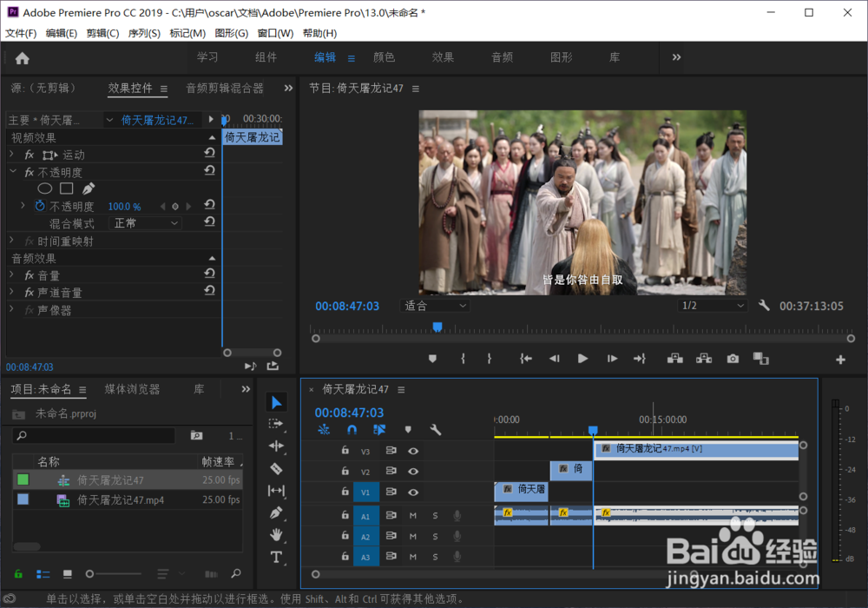Open program monitor wrench settings

(x=764, y=305)
